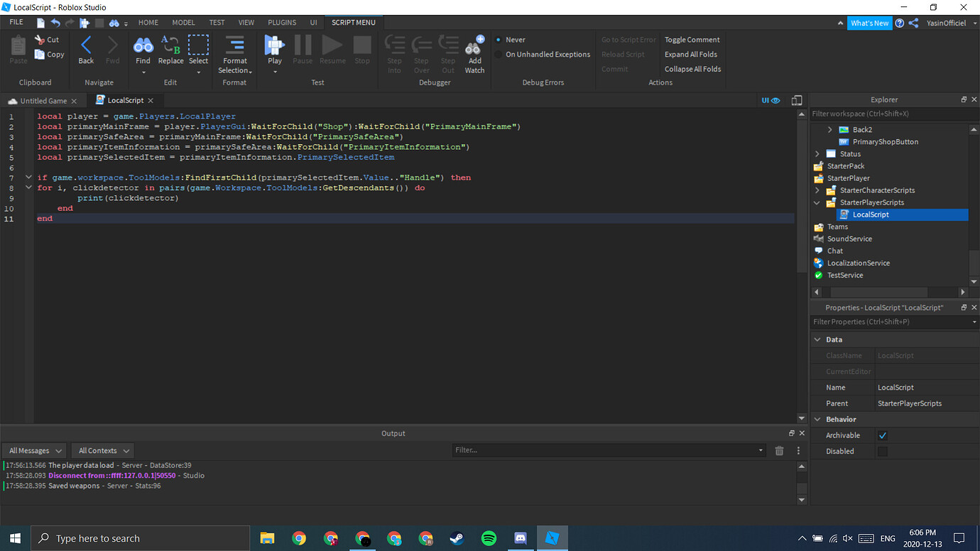980x551 pixels.
Task: Click the Filter field in the Output panel
Action: [604, 449]
